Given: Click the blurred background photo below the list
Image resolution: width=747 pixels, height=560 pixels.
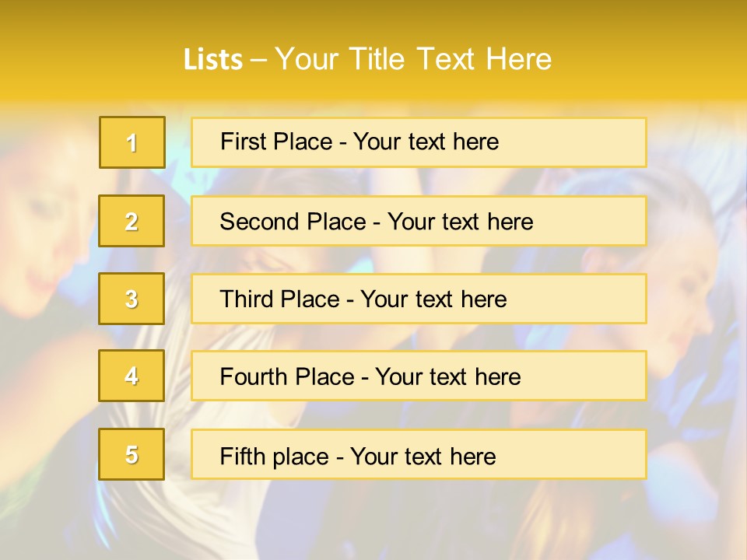Looking at the screenshot, I should [x=373, y=521].
